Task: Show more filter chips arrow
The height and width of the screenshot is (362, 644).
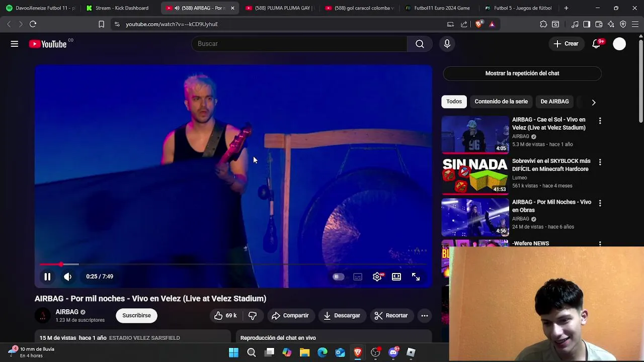Action: click(x=594, y=102)
